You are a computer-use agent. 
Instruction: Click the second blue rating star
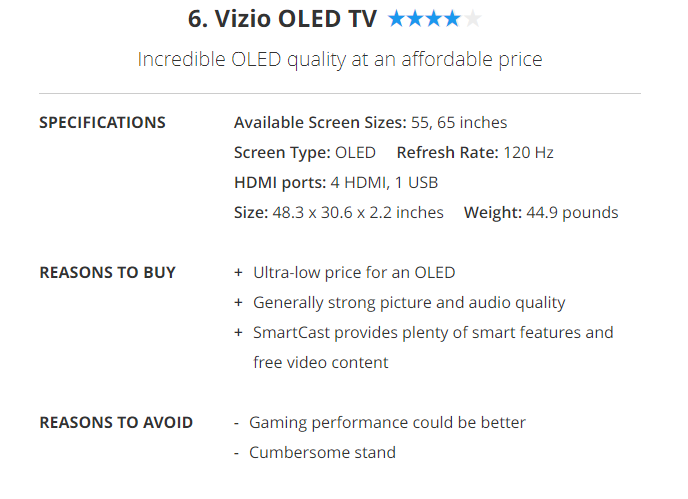(x=416, y=19)
